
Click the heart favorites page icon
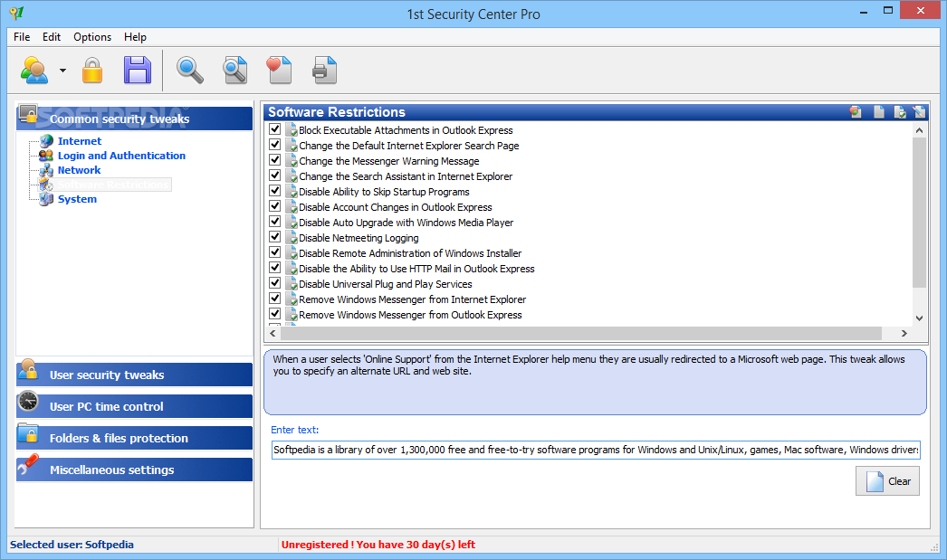point(279,70)
